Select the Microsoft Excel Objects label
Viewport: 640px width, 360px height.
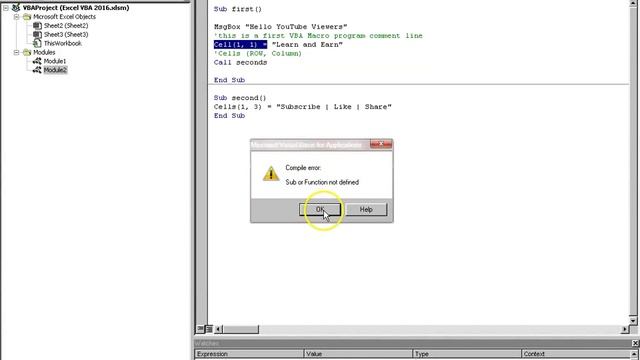(64, 17)
